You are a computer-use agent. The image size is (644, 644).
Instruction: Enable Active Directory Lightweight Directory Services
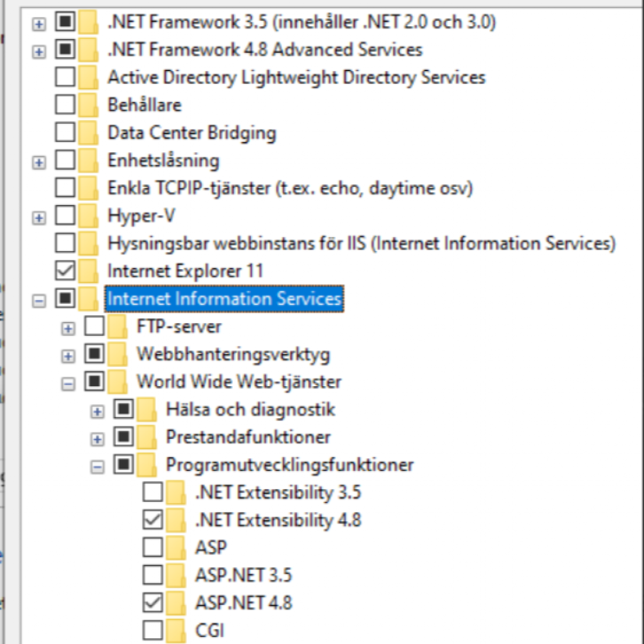pos(65,77)
